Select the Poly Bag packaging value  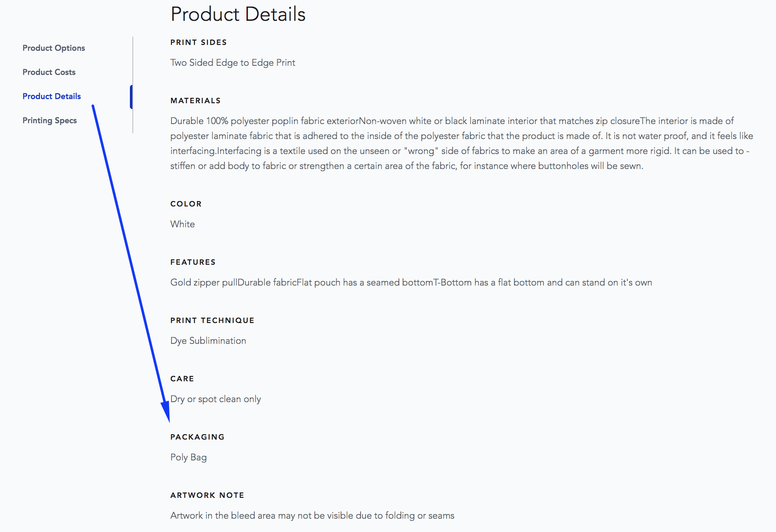188,457
